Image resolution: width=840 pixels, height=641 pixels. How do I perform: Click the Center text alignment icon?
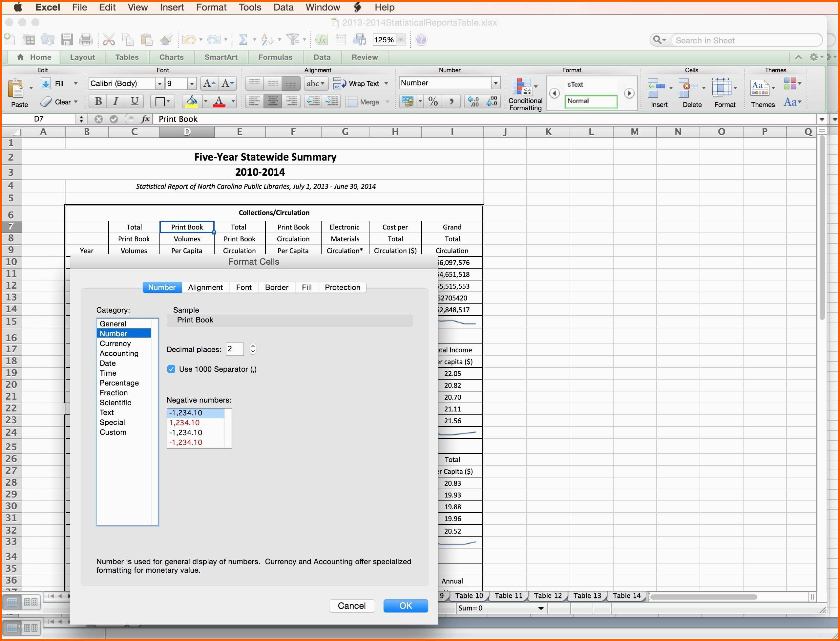point(273,101)
